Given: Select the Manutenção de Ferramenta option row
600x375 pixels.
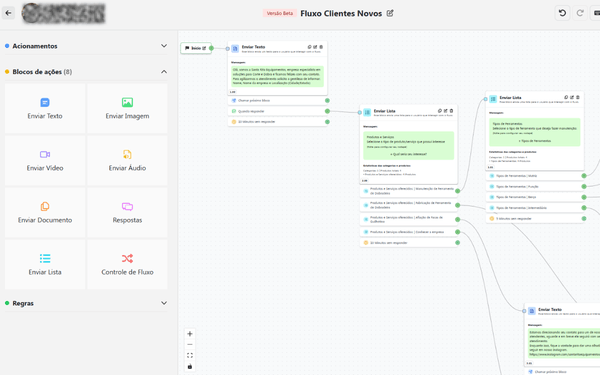Looking at the screenshot, I should 409,191.
